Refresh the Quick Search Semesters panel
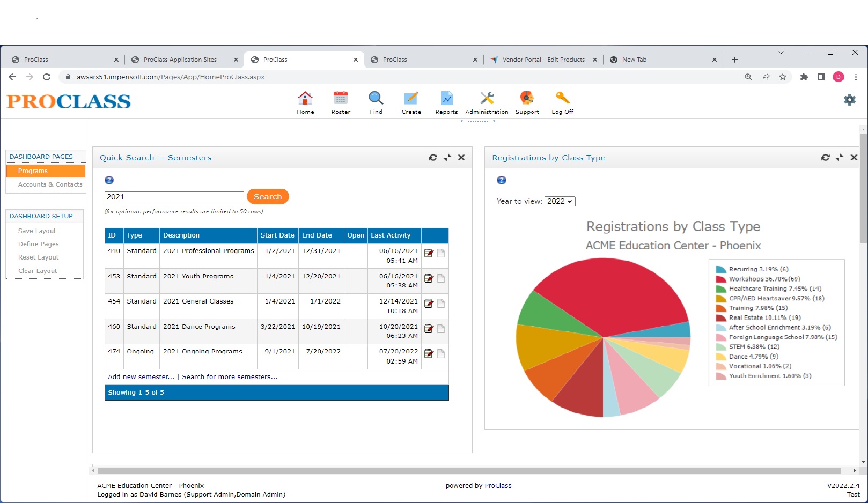This screenshot has height=503, width=868. (x=433, y=157)
